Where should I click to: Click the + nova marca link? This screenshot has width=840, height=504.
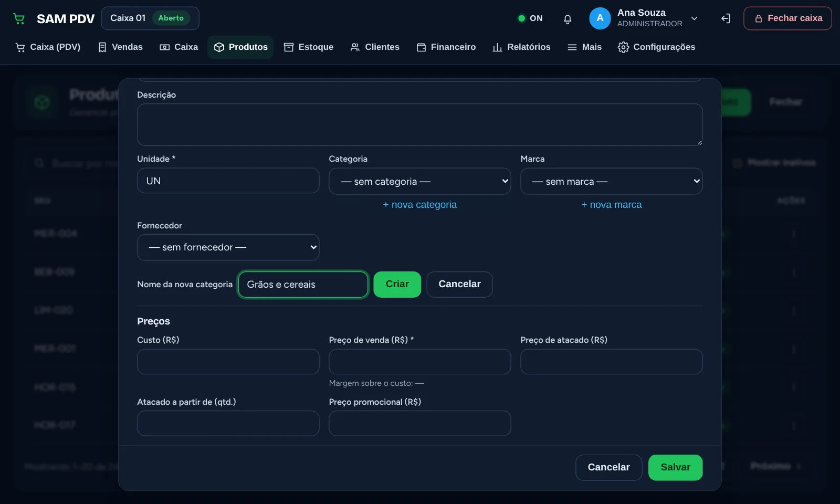(x=612, y=205)
